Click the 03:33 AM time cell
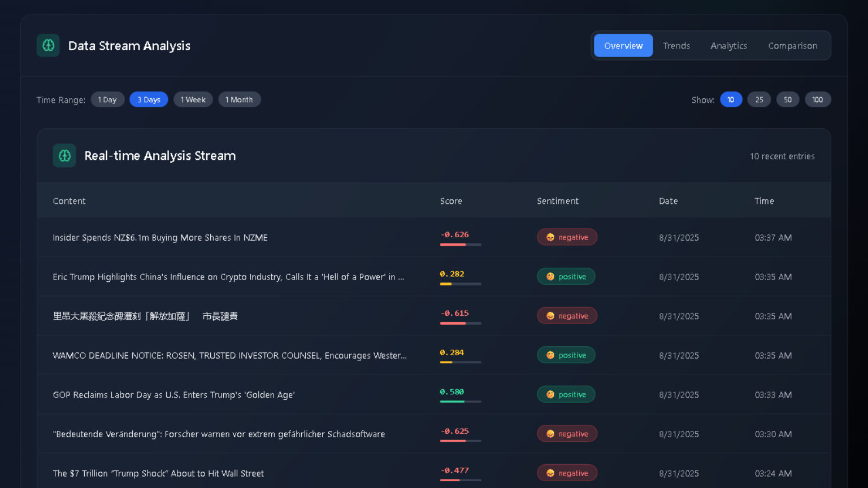This screenshot has width=868, height=488. pos(773,395)
